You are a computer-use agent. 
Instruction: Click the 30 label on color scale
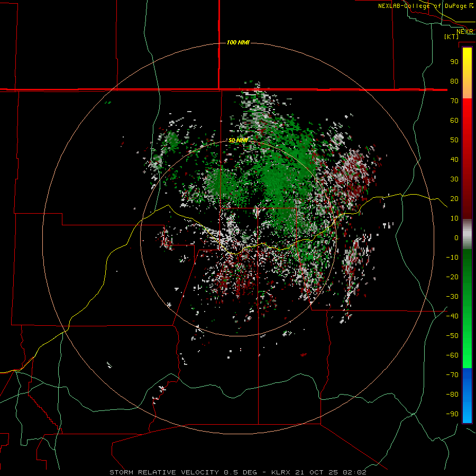(454, 179)
